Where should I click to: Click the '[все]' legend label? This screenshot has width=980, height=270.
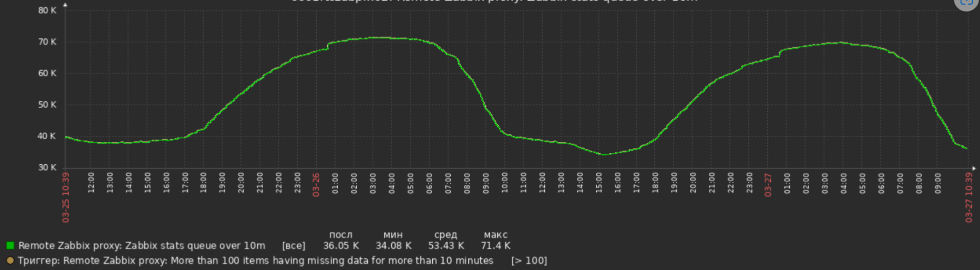pos(294,246)
